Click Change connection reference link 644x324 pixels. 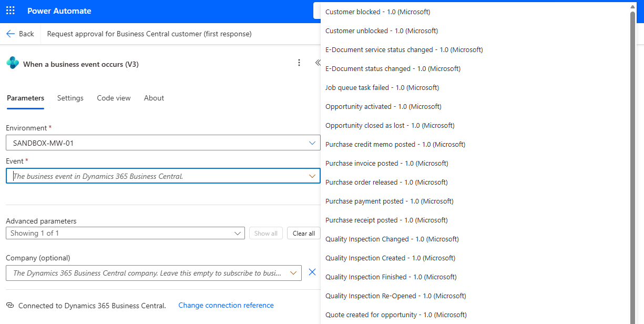(x=226, y=305)
